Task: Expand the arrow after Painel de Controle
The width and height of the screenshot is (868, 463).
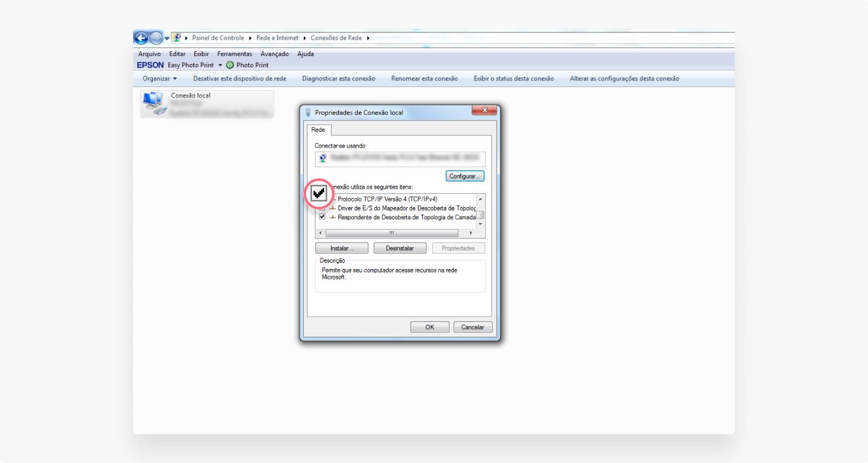Action: pyautogui.click(x=249, y=38)
